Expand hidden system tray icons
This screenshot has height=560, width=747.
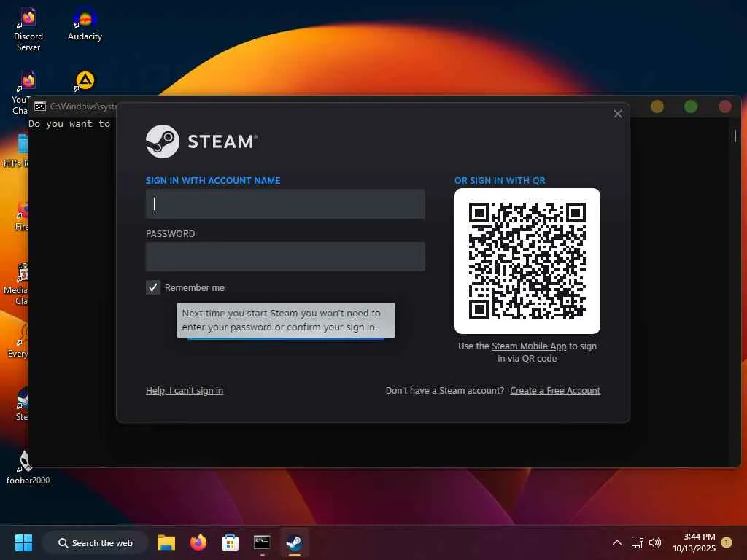click(617, 542)
